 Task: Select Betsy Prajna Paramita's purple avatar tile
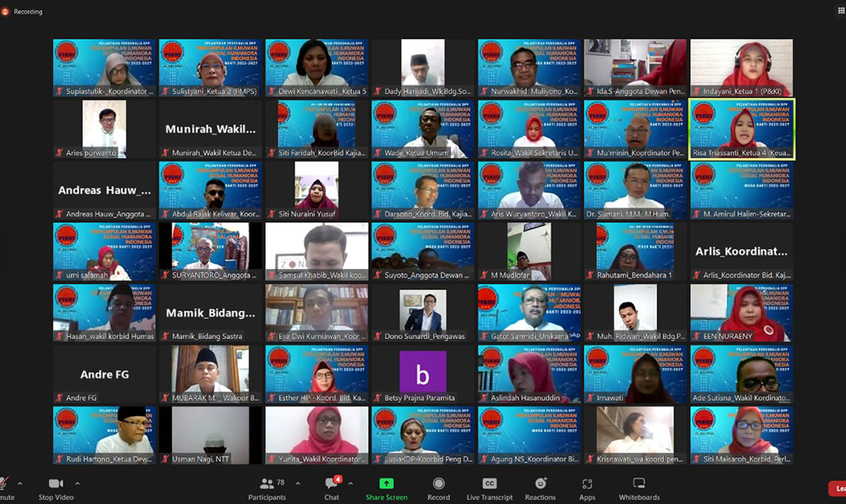(x=422, y=374)
